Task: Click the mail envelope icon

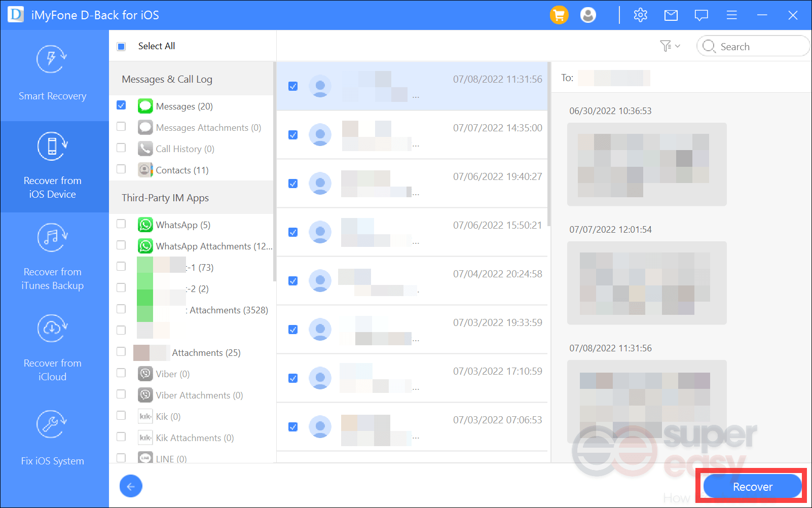Action: [671, 16]
